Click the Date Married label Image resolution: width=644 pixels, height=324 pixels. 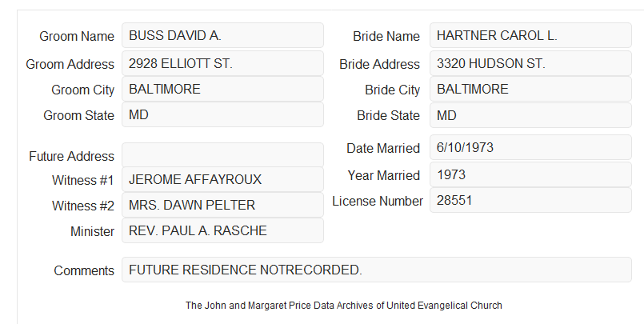tap(383, 148)
